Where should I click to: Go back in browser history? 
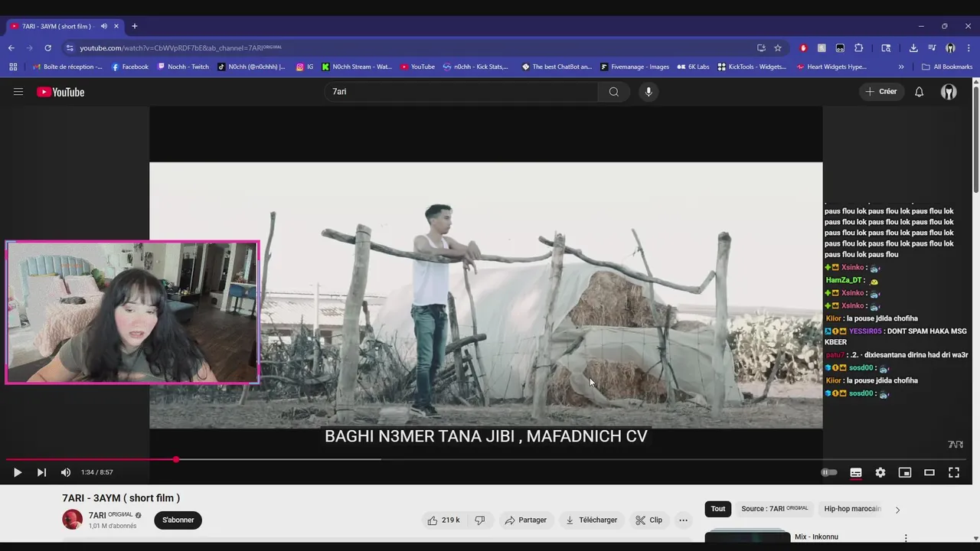coord(11,47)
